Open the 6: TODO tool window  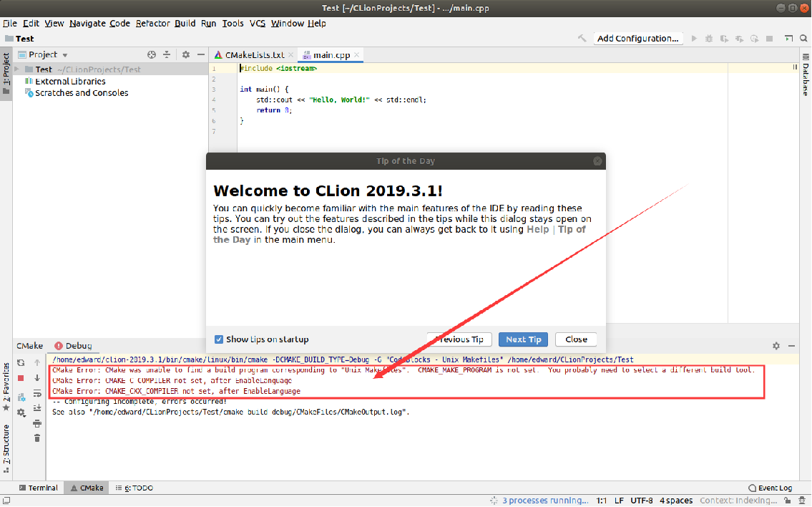(134, 488)
